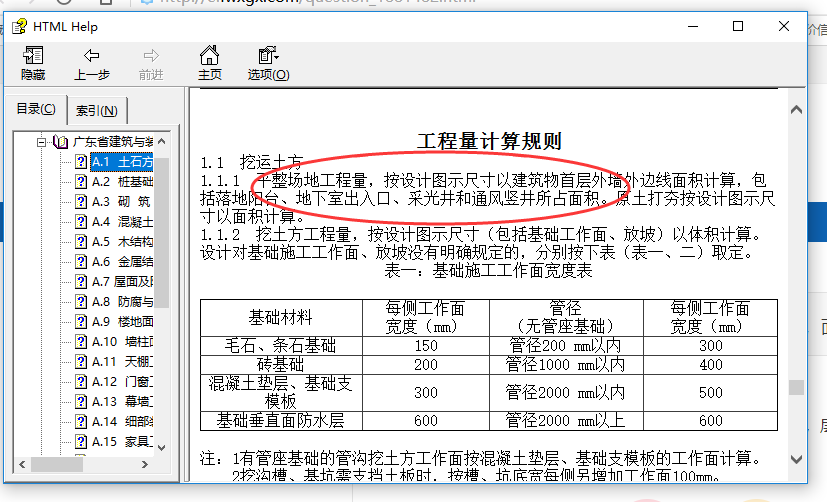Click table cell 毛石、条石基础
The height and width of the screenshot is (502, 827).
click(281, 346)
